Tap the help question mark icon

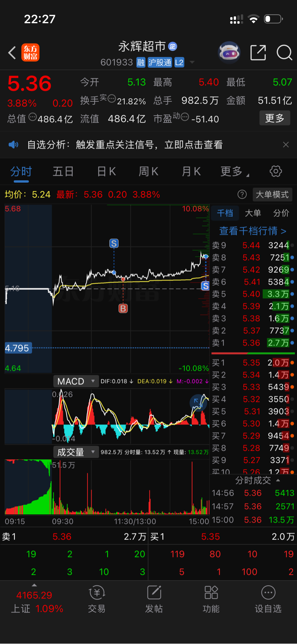(242, 194)
